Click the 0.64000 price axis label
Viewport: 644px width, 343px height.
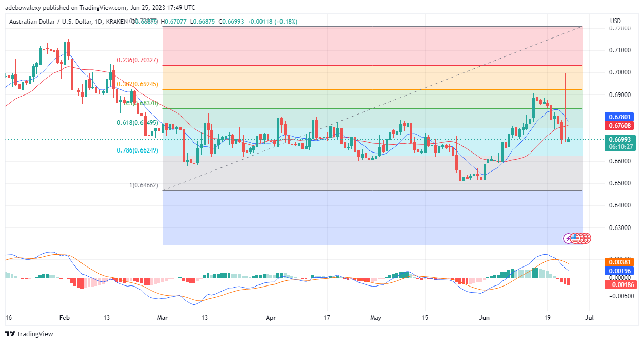click(620, 205)
